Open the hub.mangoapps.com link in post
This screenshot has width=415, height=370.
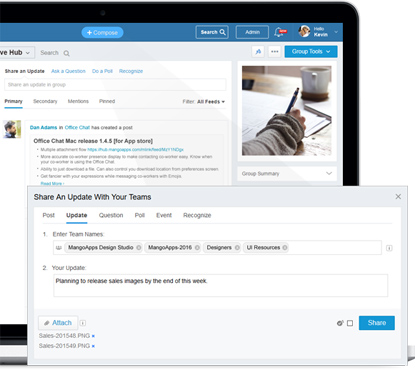tap(135, 150)
